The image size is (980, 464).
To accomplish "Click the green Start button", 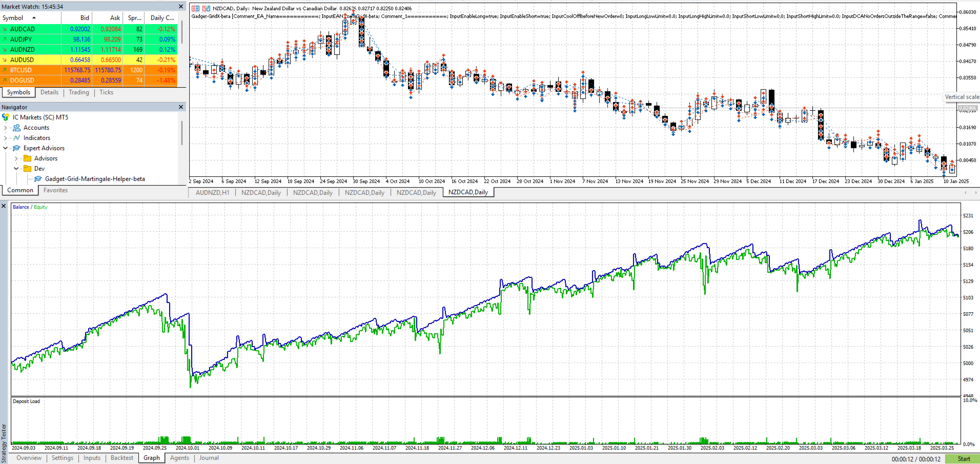I will [962, 459].
